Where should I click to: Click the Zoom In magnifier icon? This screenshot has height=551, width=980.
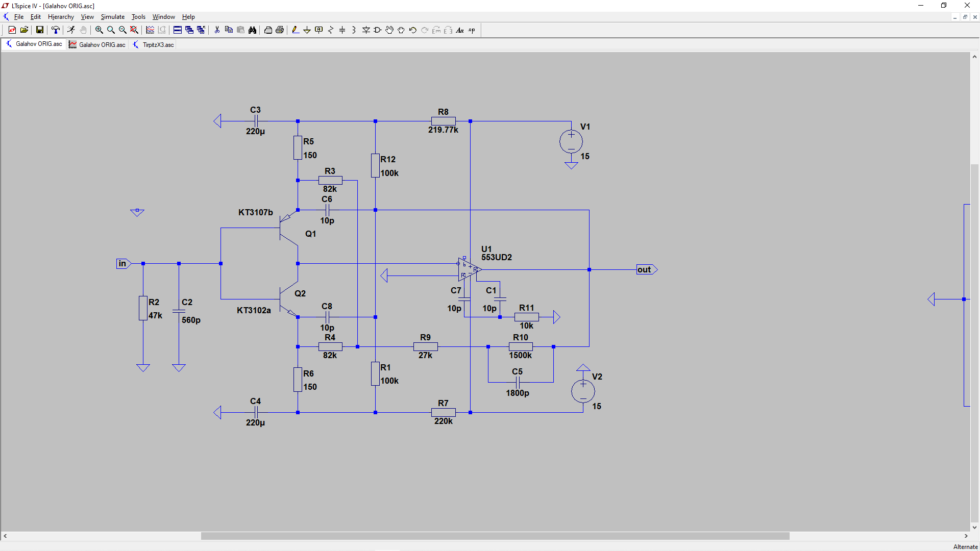pos(99,30)
